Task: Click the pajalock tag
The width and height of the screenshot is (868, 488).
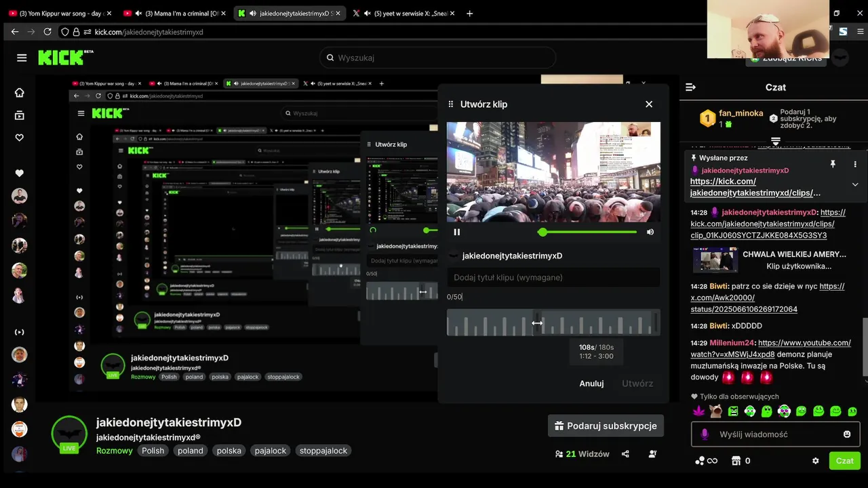Action: coord(271,451)
